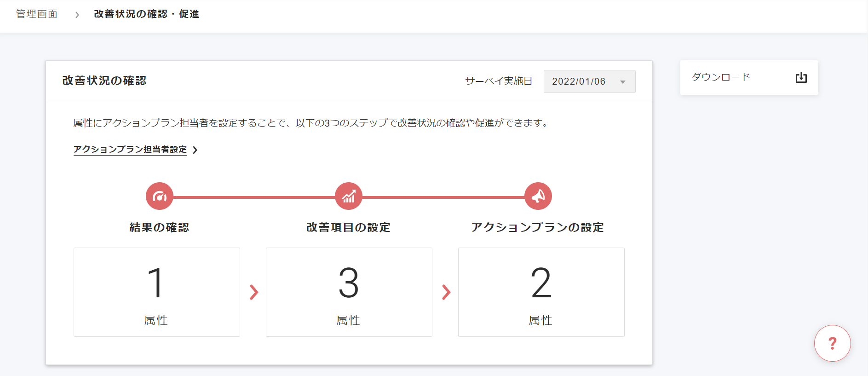Click the breadcrumb separator chevron
This screenshot has width=868, height=376.
point(77,15)
